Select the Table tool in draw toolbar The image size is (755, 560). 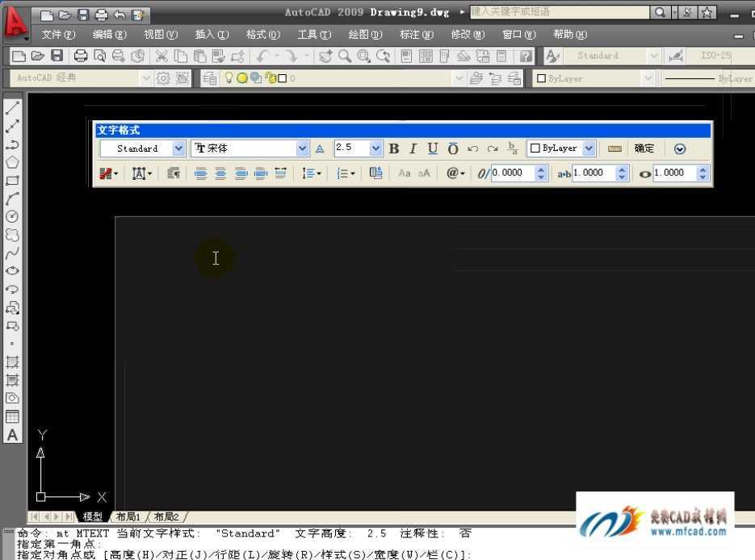tap(13, 416)
